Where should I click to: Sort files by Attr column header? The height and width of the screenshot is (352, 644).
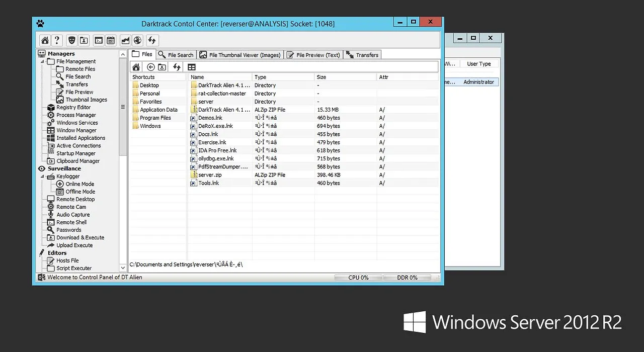tap(408, 77)
